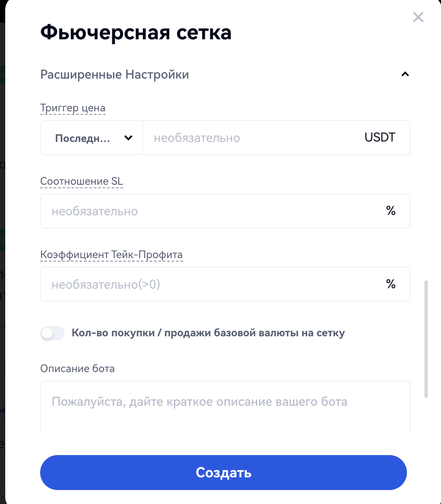This screenshot has height=504, width=441.
Task: Click the underlined Триггер цена label
Action: click(x=73, y=108)
